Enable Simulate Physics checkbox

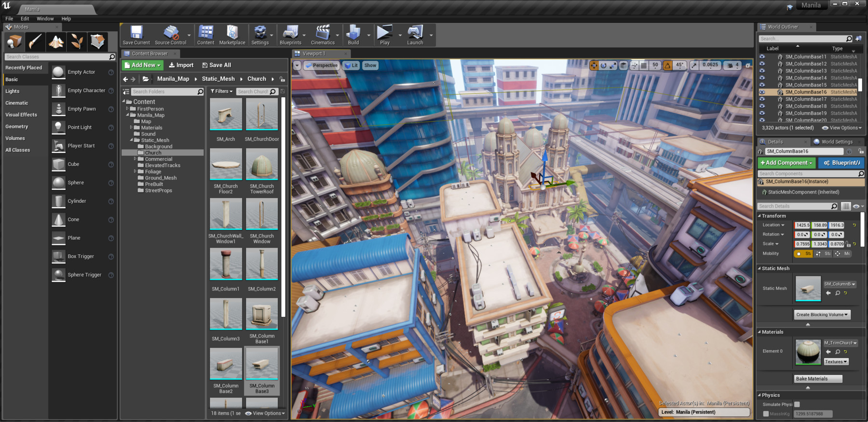tap(797, 404)
